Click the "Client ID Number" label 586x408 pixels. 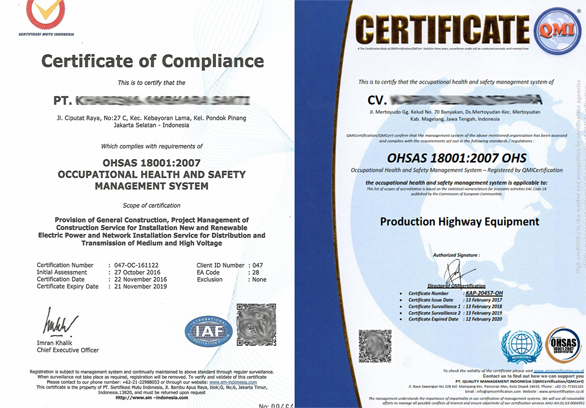(220, 265)
